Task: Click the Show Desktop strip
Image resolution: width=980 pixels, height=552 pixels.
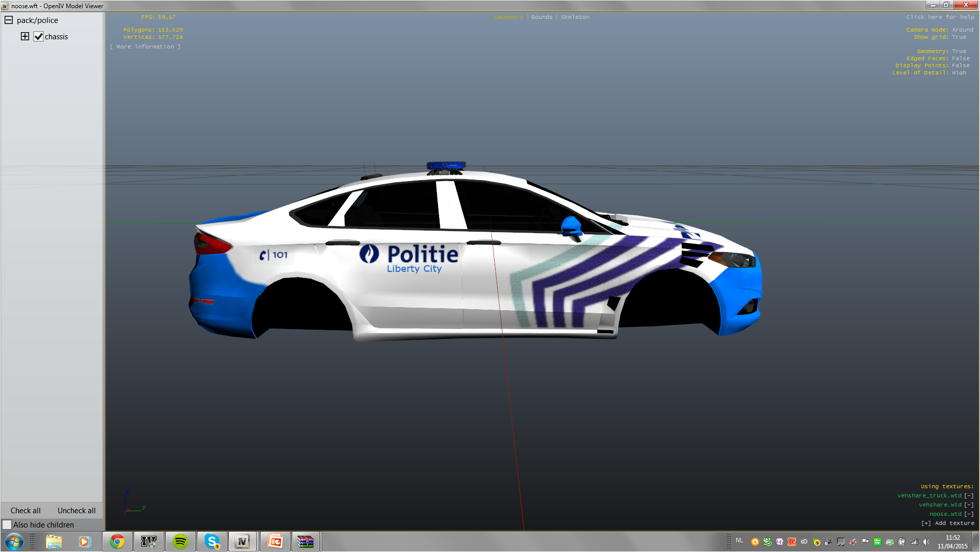Action: 975,542
